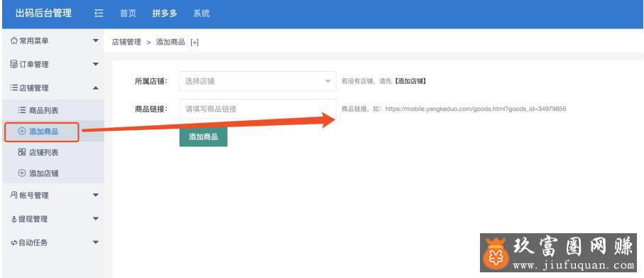644x278 pixels.
Task: Click the user icon beside 帐号管理
Action: (x=14, y=195)
